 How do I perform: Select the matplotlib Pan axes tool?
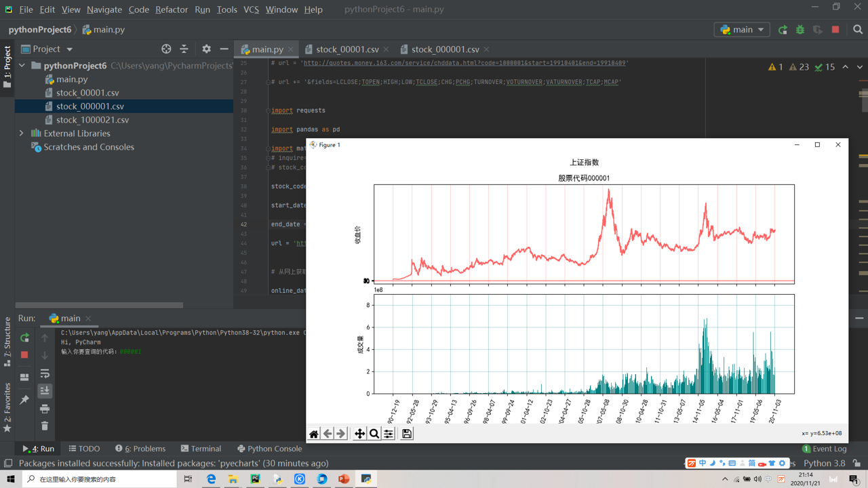click(x=359, y=434)
